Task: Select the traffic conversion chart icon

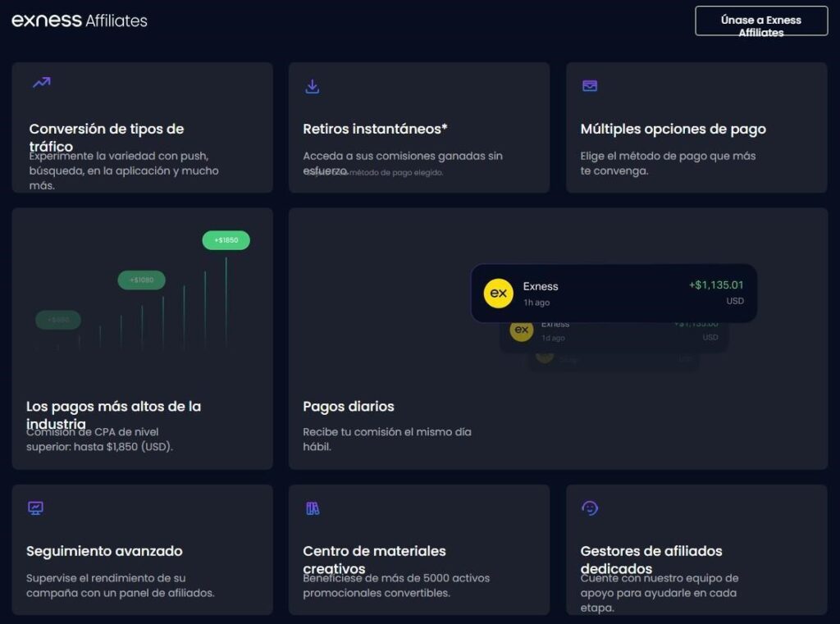Action: tap(41, 83)
